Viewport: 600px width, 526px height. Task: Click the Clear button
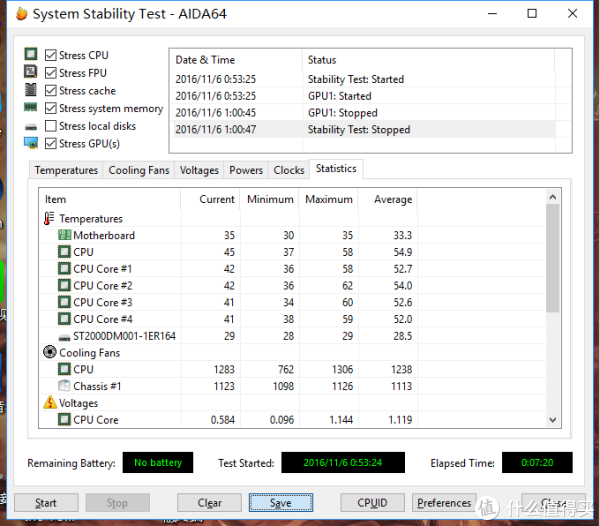pyautogui.click(x=209, y=503)
